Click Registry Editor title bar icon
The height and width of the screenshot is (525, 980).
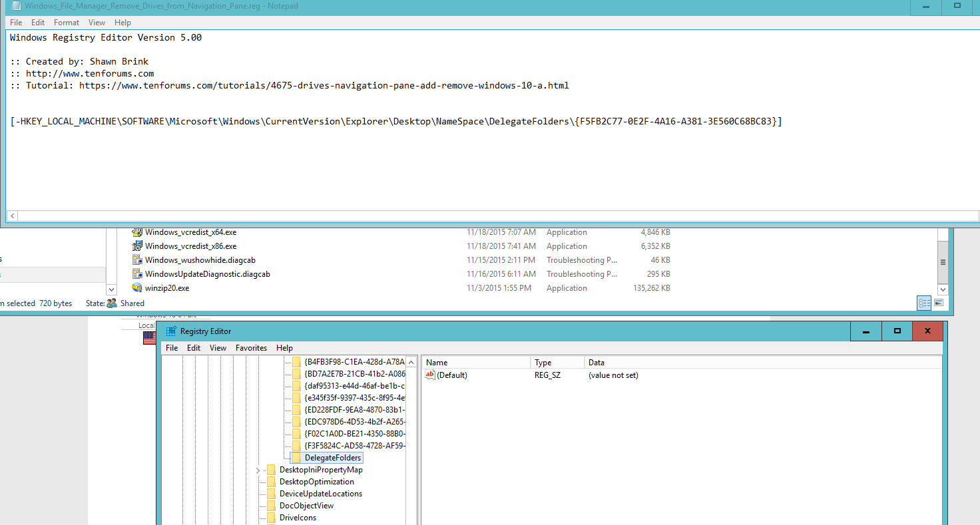click(172, 331)
